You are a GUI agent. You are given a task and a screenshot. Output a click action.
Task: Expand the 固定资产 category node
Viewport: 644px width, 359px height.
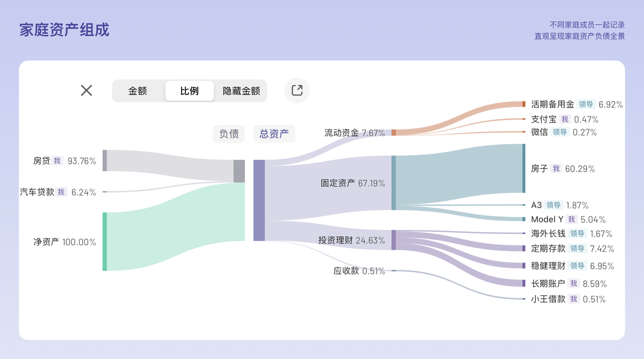pyautogui.click(x=393, y=183)
